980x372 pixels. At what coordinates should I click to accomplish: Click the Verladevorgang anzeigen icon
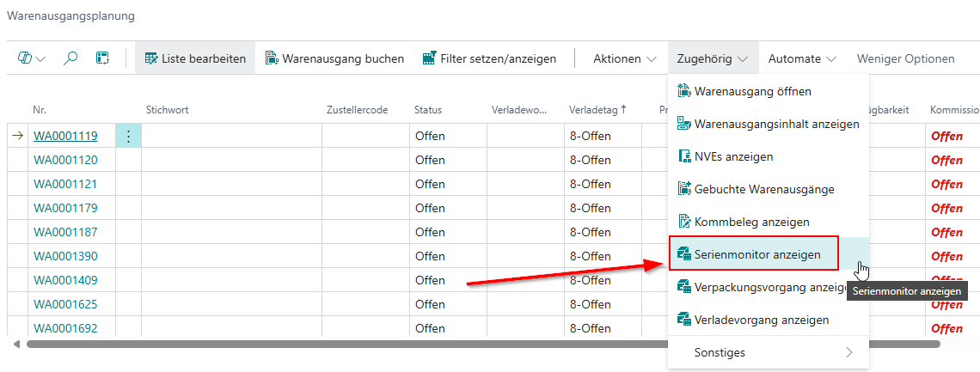coord(685,320)
